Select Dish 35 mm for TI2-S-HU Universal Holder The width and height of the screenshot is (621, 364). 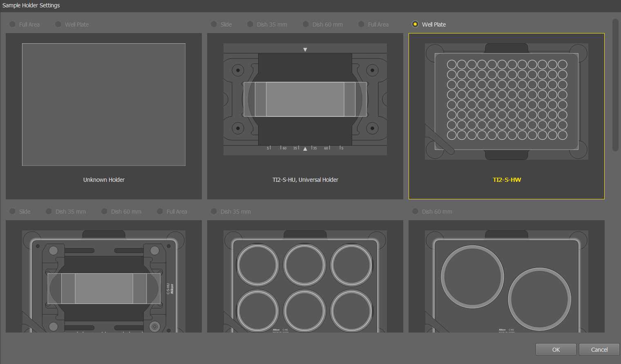click(250, 25)
